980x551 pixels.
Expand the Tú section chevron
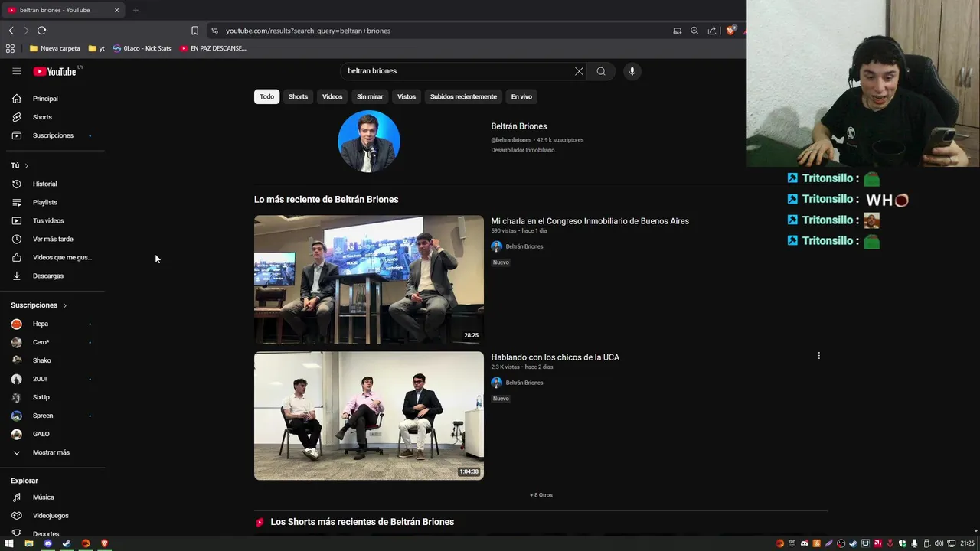[26, 165]
